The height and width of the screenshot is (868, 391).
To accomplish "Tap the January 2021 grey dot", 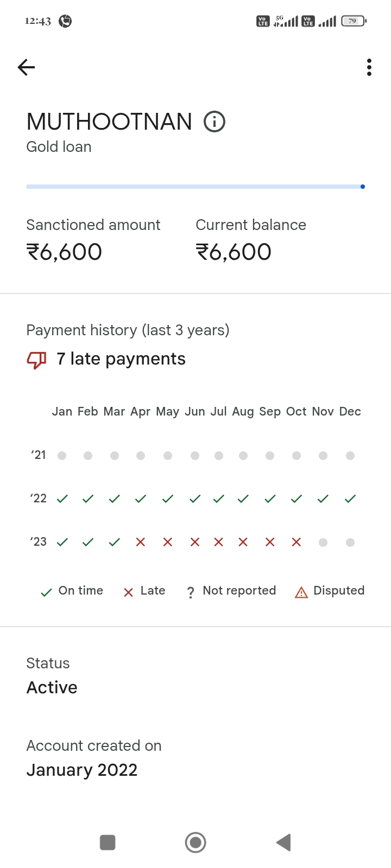I will pos(62,456).
